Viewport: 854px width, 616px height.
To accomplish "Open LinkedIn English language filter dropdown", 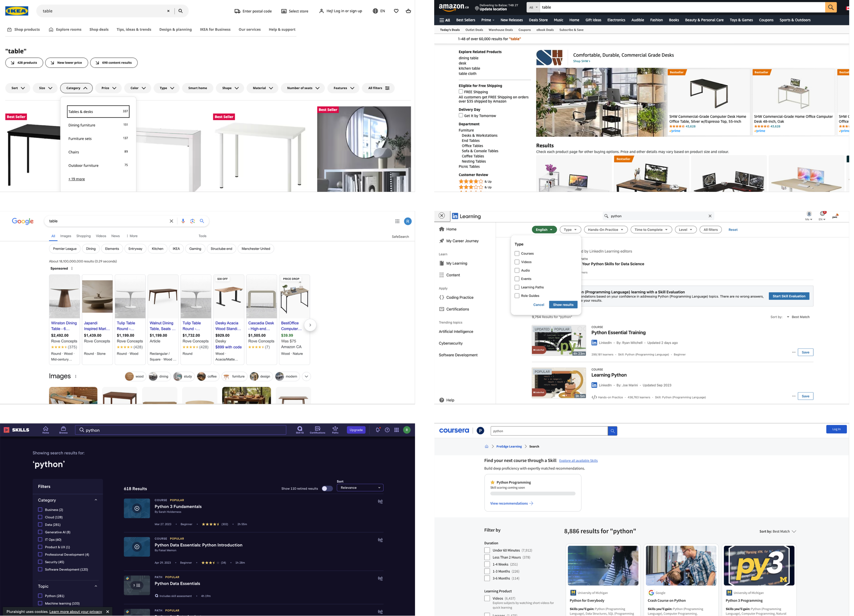I will (544, 229).
